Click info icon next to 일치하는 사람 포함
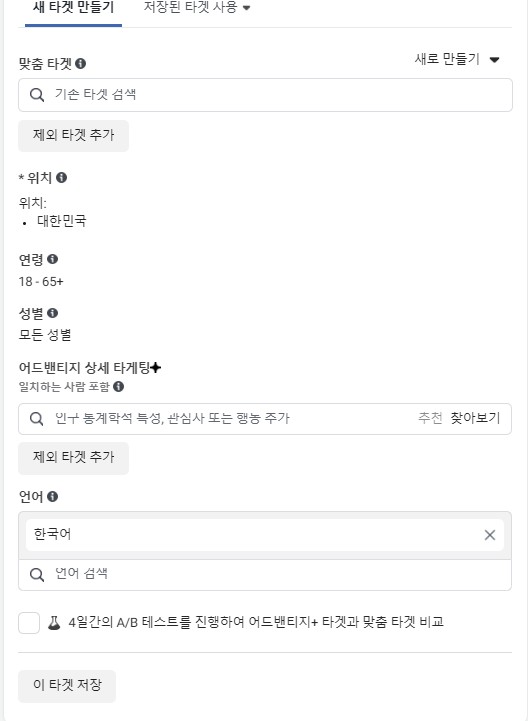Viewport: 528px width, 721px height. 118,386
